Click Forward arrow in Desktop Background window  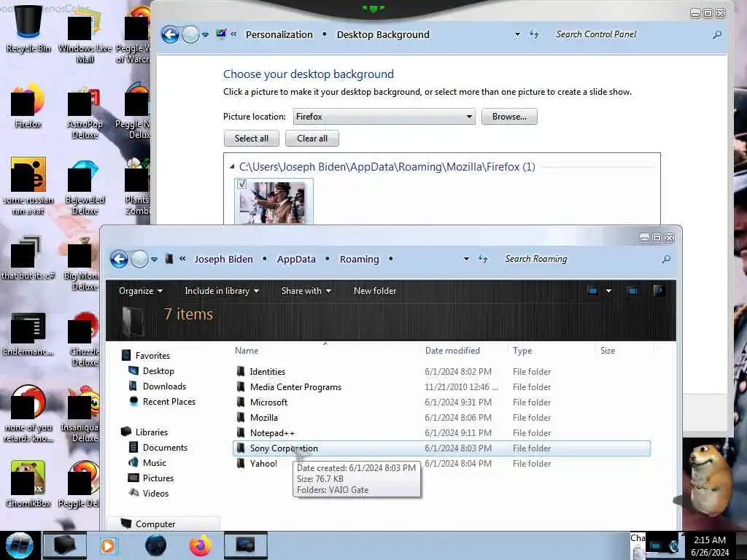[x=190, y=34]
